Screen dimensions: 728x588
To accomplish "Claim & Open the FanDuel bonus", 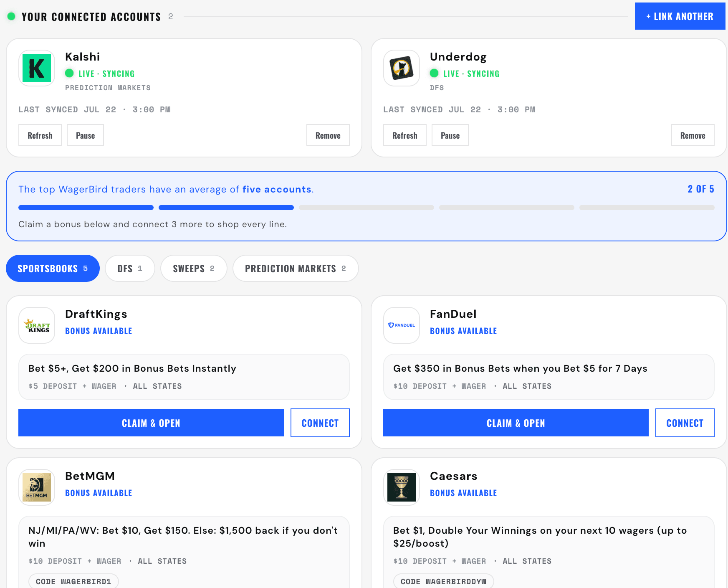I will (x=516, y=423).
